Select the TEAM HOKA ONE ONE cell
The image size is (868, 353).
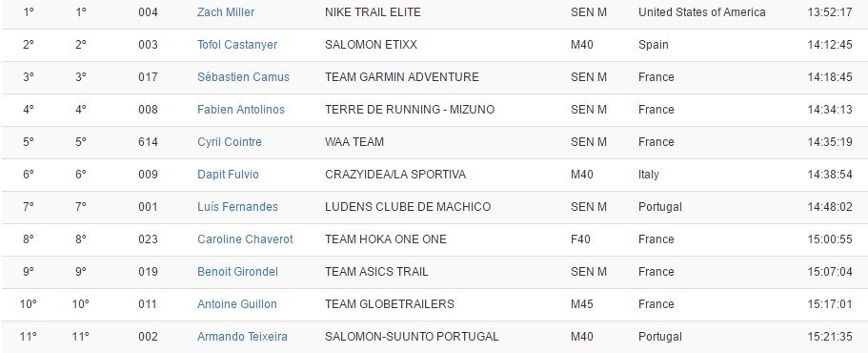(x=385, y=239)
